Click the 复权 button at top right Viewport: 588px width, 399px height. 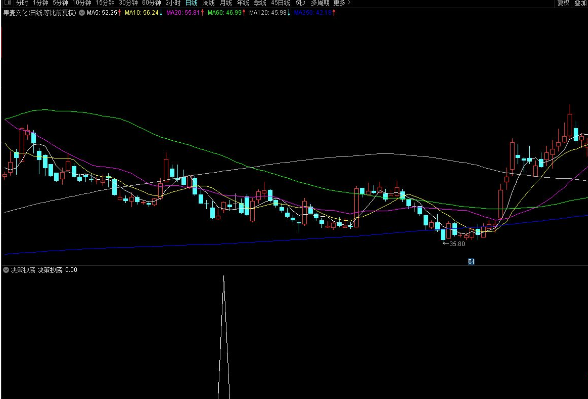[x=563, y=3]
